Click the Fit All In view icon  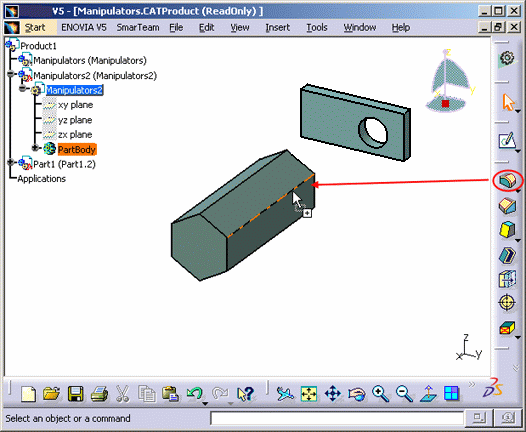tap(309, 394)
